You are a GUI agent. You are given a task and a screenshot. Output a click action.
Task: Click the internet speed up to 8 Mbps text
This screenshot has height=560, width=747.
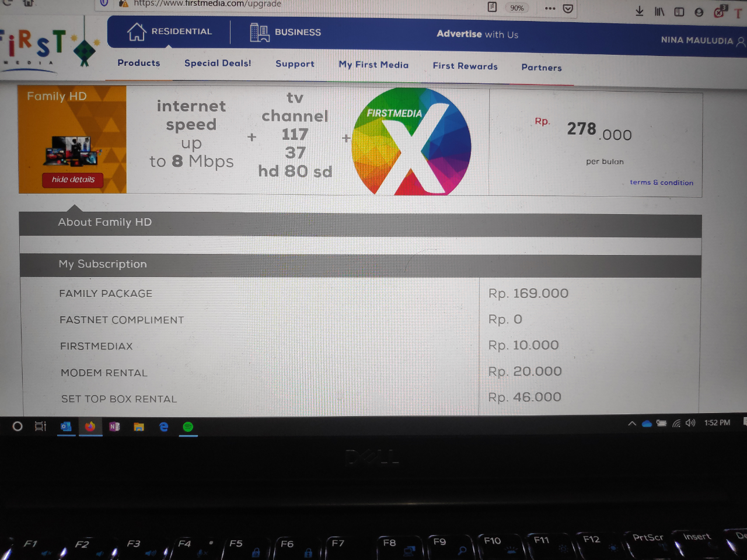click(x=191, y=134)
